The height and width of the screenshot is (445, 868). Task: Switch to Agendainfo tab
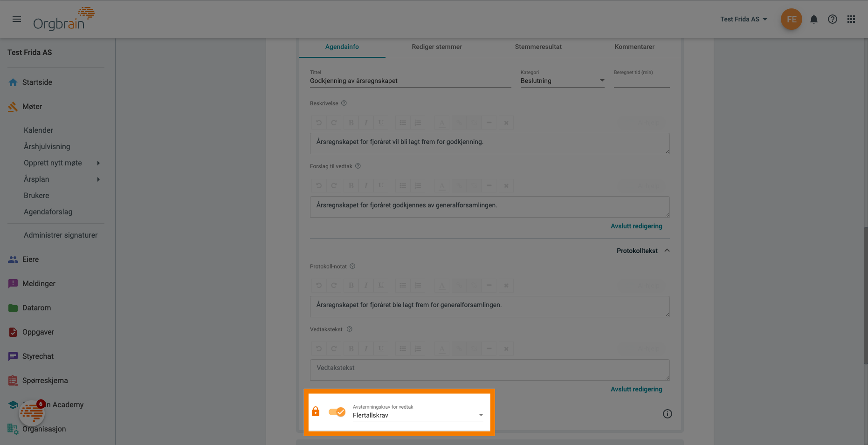click(342, 47)
